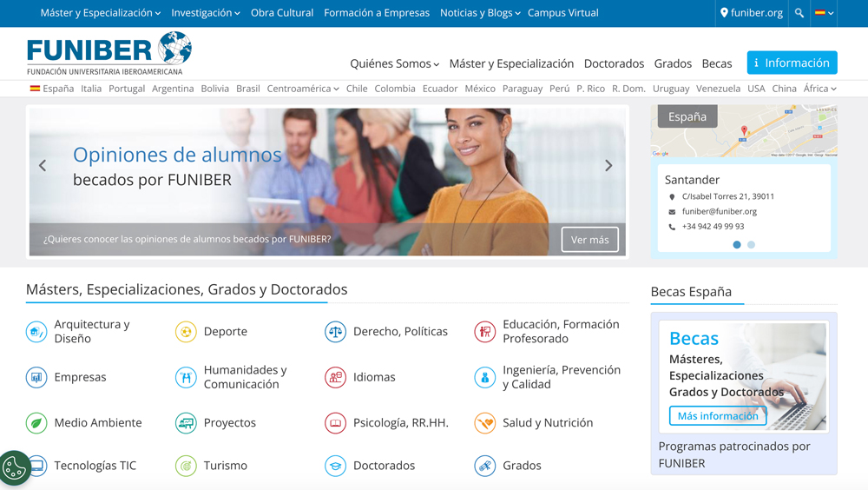Show next banner slide with right arrow
Screen dimensions: 868x490
[608, 165]
